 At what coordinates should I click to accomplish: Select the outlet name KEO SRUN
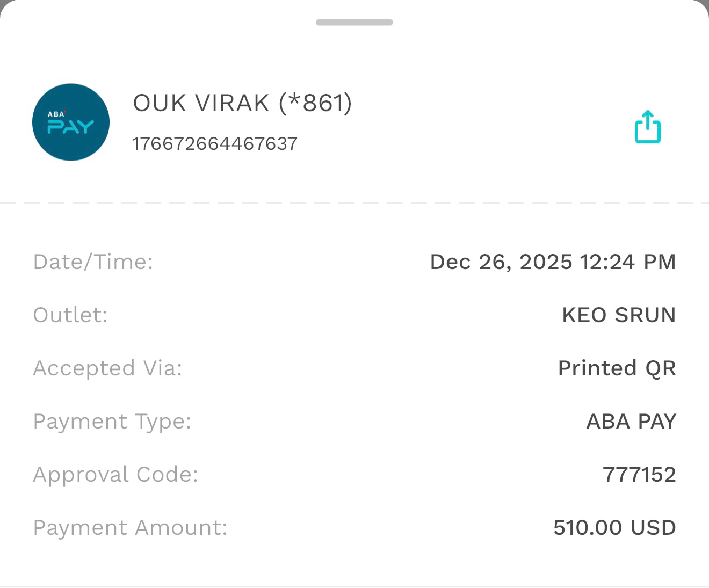click(619, 315)
